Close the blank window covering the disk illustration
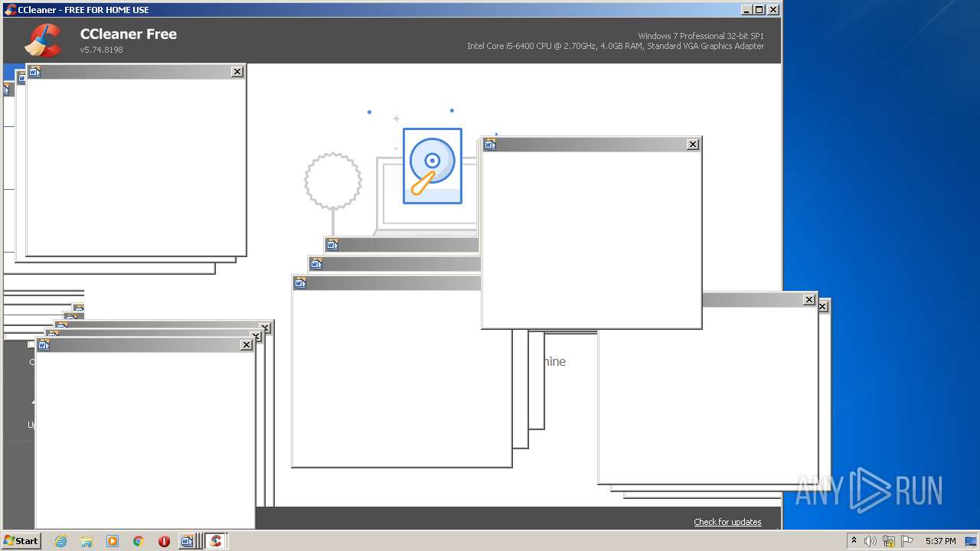The height and width of the screenshot is (551, 980). (693, 145)
